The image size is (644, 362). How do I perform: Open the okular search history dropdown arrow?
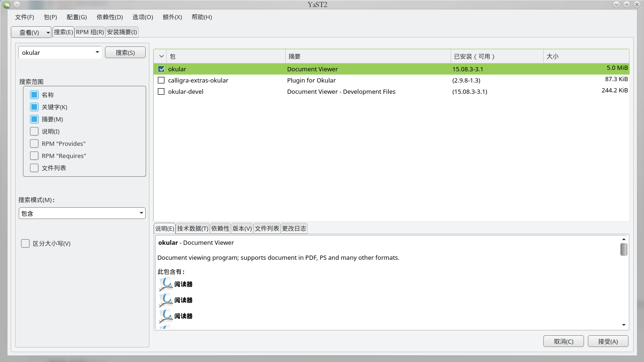(x=97, y=52)
